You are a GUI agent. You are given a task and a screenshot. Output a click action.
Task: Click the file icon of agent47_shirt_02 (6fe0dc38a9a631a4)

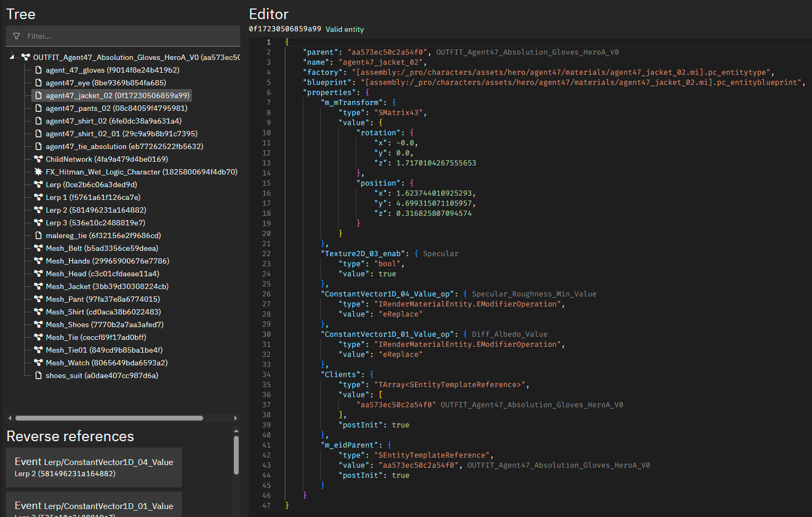pos(38,121)
